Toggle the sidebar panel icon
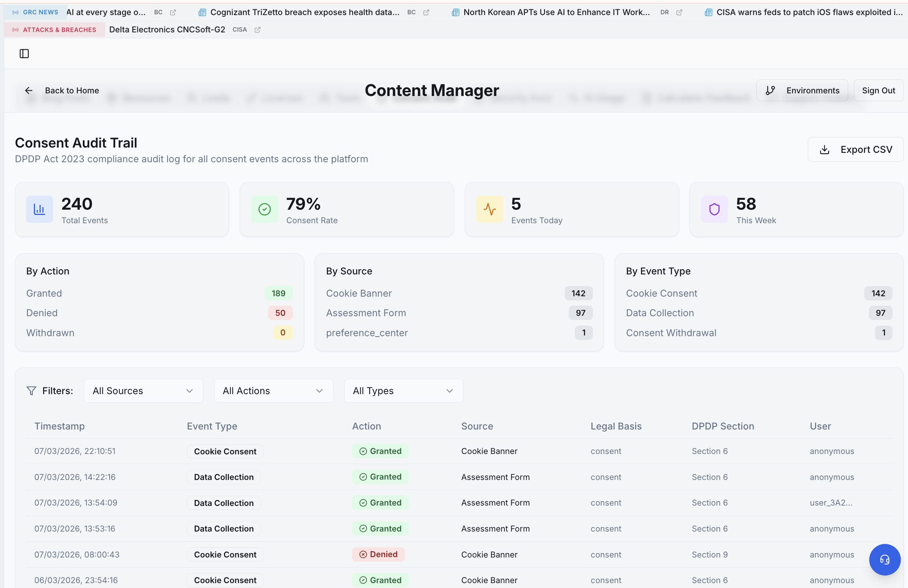 24,53
